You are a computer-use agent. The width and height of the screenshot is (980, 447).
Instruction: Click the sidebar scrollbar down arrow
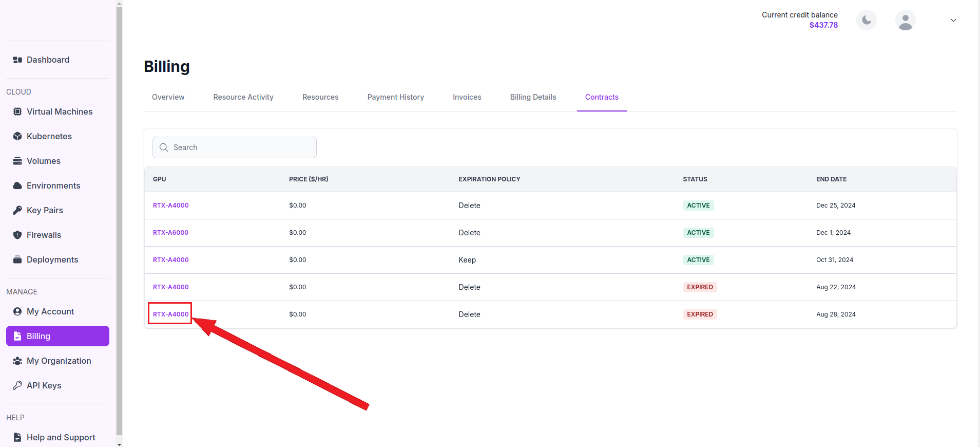pos(119,444)
